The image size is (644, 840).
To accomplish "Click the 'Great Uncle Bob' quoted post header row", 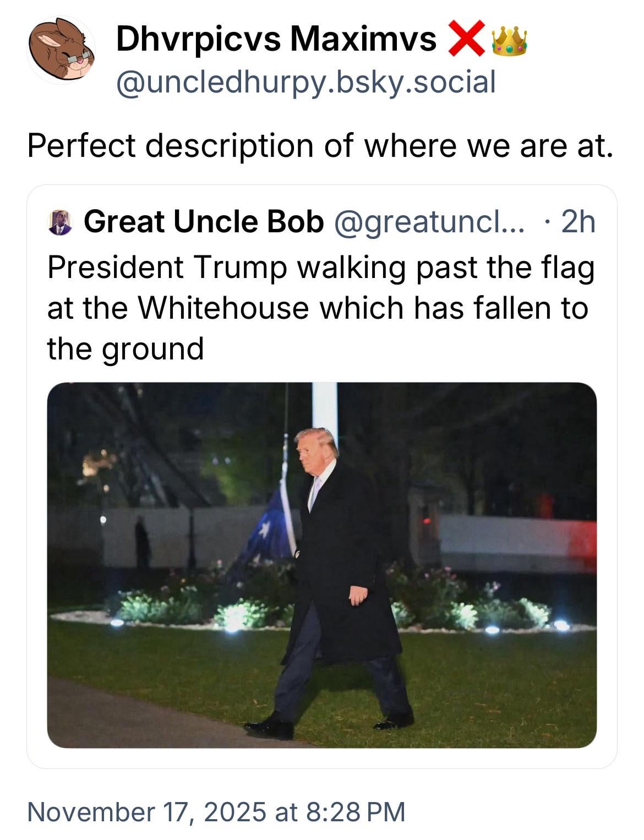I will click(321, 222).
